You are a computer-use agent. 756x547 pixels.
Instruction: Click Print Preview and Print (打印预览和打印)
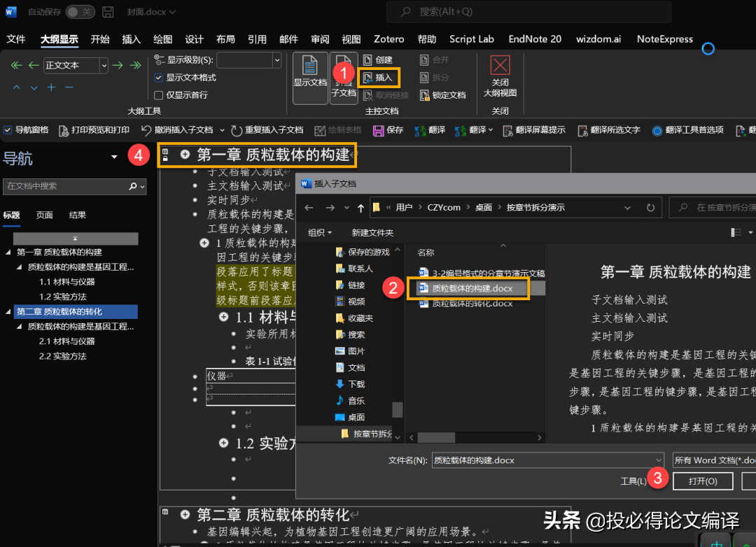pos(94,130)
